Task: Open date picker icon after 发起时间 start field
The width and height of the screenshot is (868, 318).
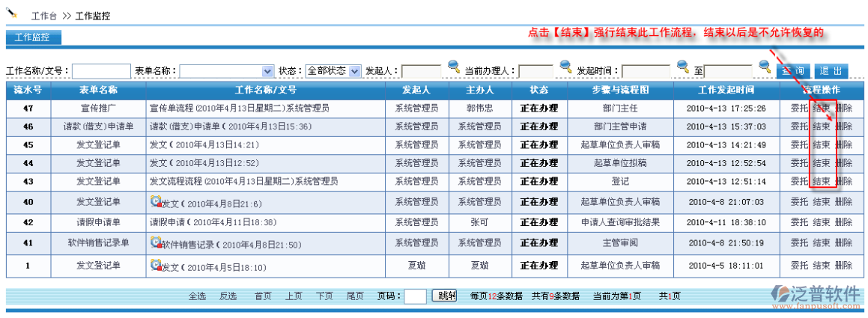Action: (x=683, y=67)
